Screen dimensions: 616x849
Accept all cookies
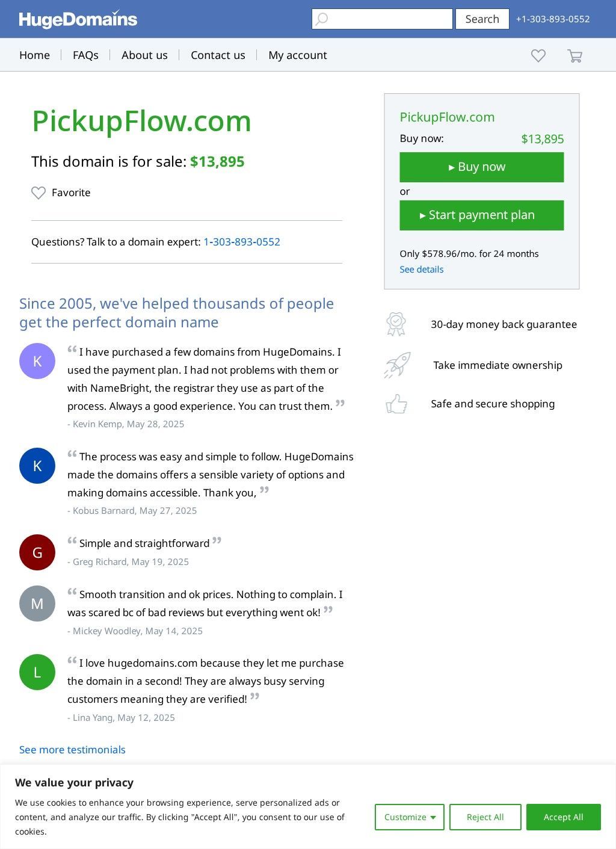[x=563, y=817]
